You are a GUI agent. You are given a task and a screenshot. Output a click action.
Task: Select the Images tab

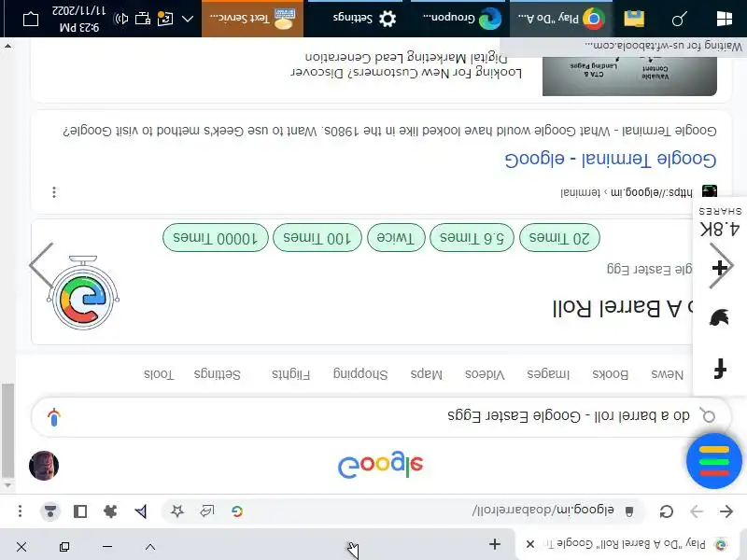pyautogui.click(x=548, y=374)
